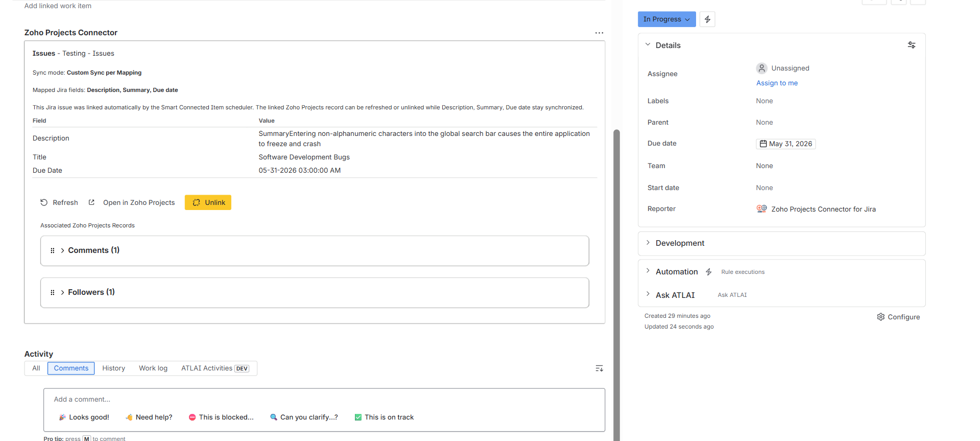This screenshot has width=980, height=441.
Task: Click the Zoho Projects Connector reporter avatar
Action: pyautogui.click(x=761, y=208)
